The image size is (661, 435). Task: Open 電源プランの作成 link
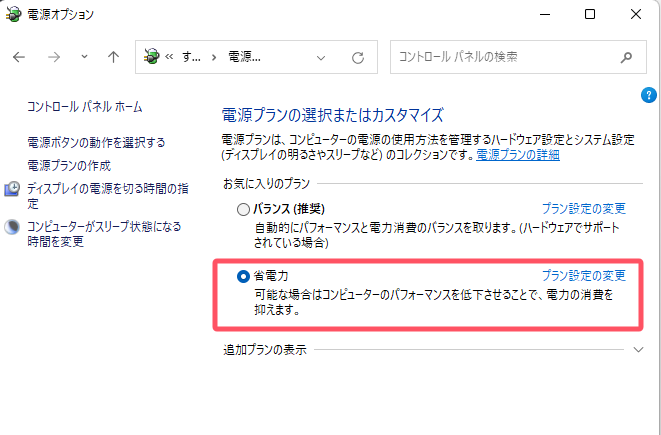point(69,166)
